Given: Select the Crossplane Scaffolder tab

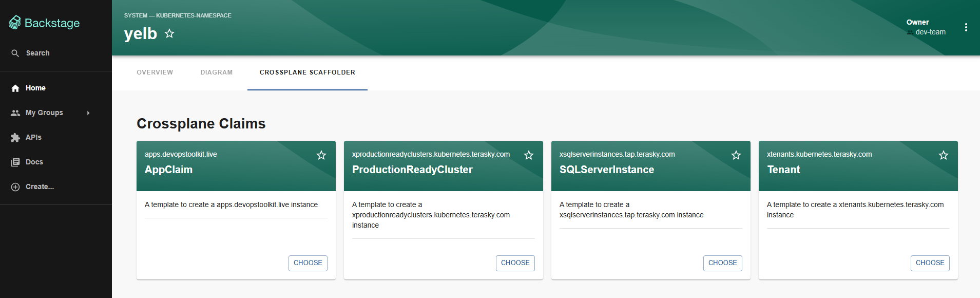Looking at the screenshot, I should tap(308, 72).
